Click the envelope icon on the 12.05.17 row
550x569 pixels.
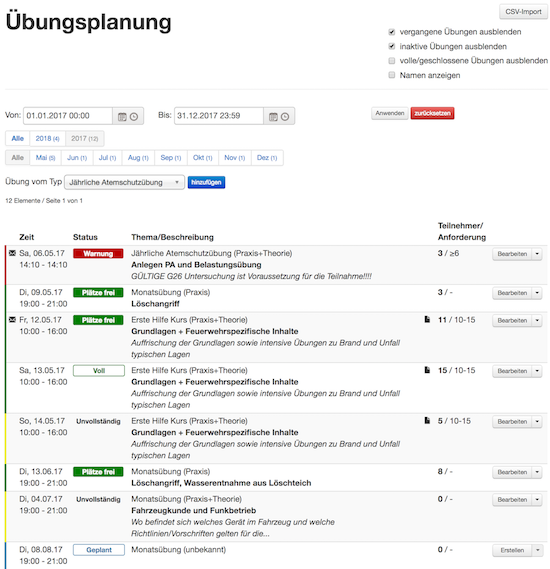pyautogui.click(x=12, y=320)
